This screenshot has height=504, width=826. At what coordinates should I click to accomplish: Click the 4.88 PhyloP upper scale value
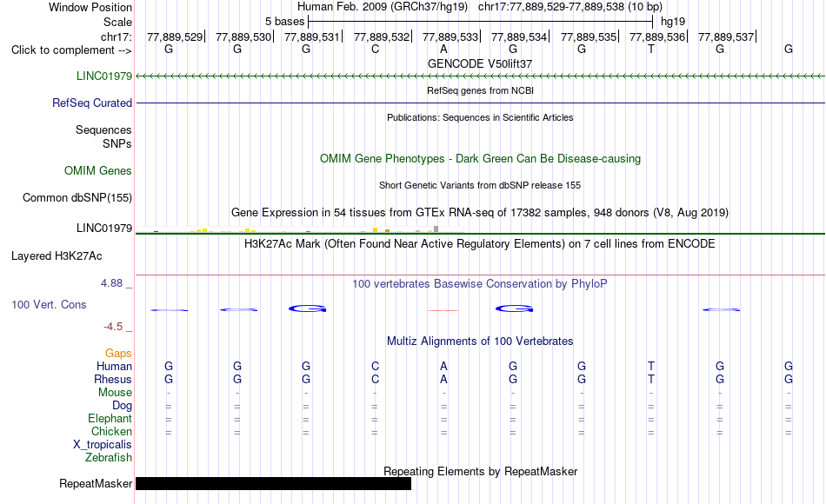pyautogui.click(x=111, y=283)
